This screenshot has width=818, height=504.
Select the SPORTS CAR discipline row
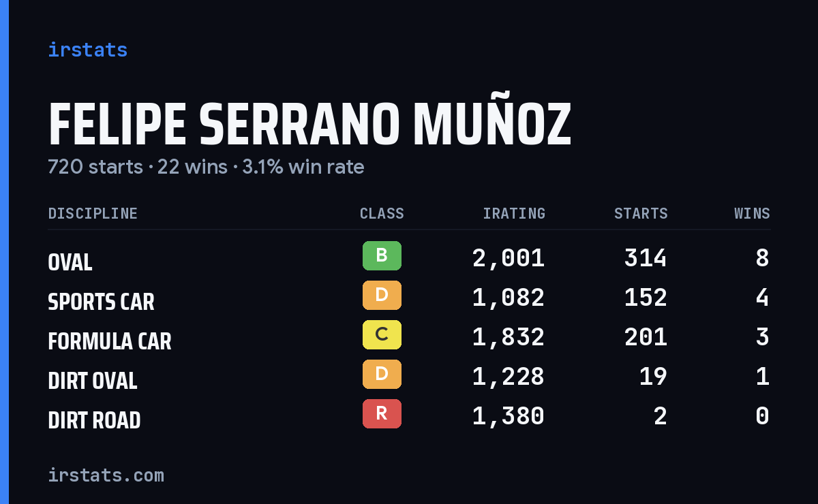click(x=409, y=298)
